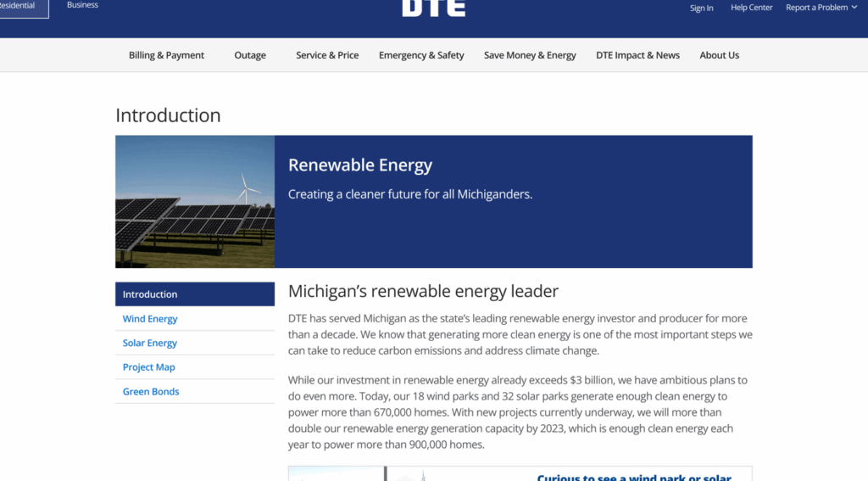Open the About Us menu

pos(719,55)
